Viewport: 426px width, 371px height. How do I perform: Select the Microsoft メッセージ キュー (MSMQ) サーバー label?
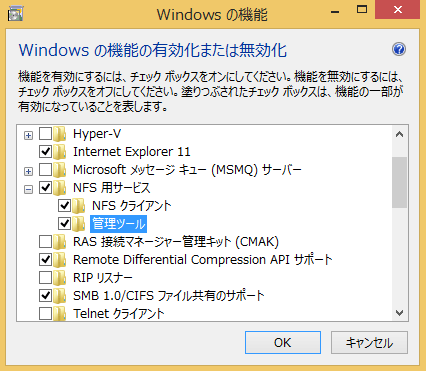point(187,170)
